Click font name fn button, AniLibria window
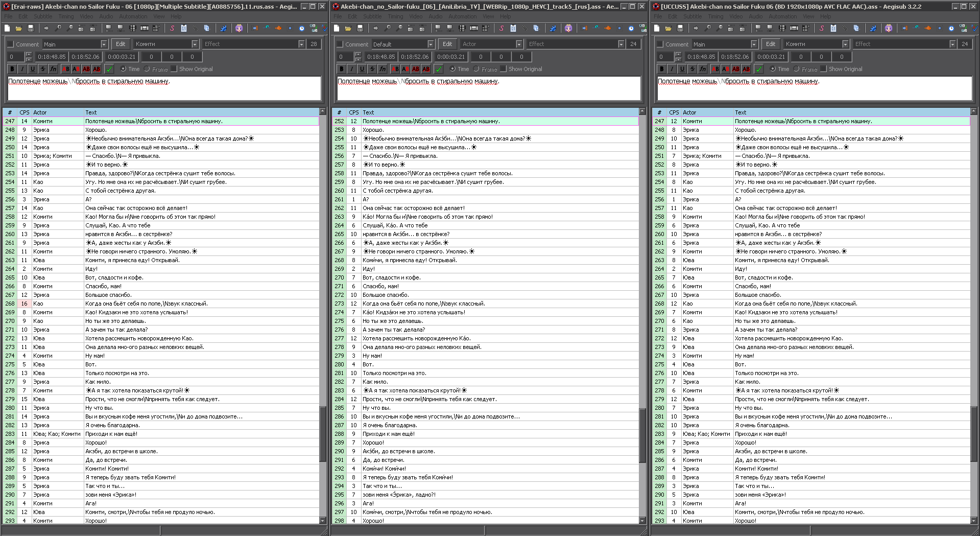Image resolution: width=980 pixels, height=536 pixels. [x=383, y=69]
